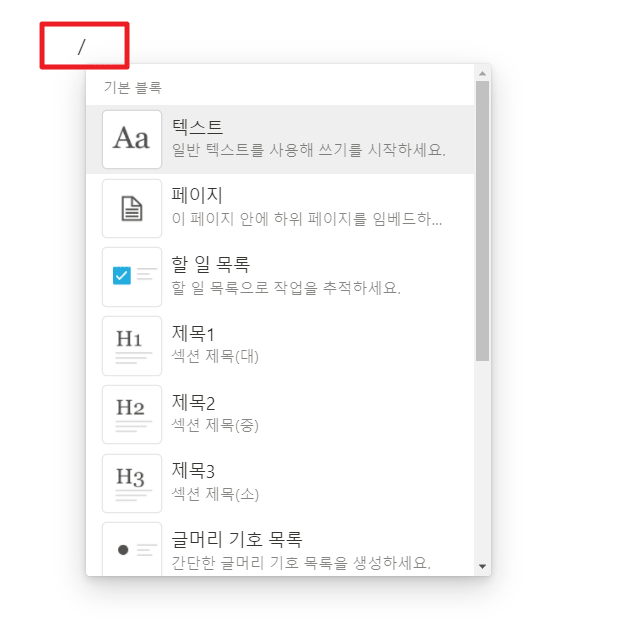Click the '섹션 제목(중)' description
The height and width of the screenshot is (631, 629).
coord(215,425)
